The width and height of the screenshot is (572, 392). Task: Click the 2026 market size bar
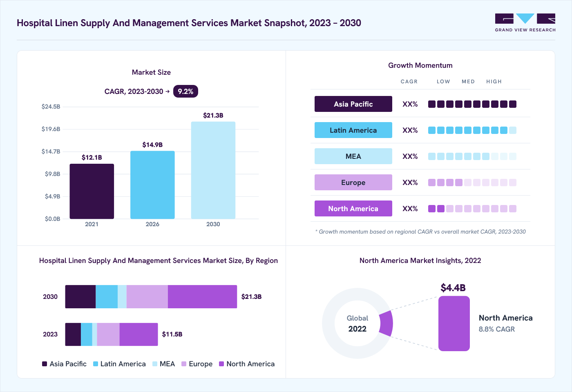click(x=152, y=185)
